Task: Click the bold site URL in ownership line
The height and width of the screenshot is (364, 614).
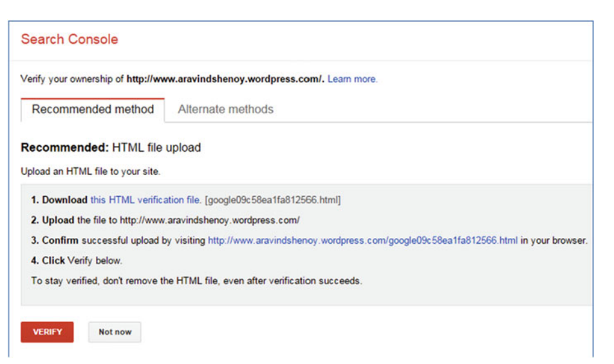Action: (x=225, y=79)
